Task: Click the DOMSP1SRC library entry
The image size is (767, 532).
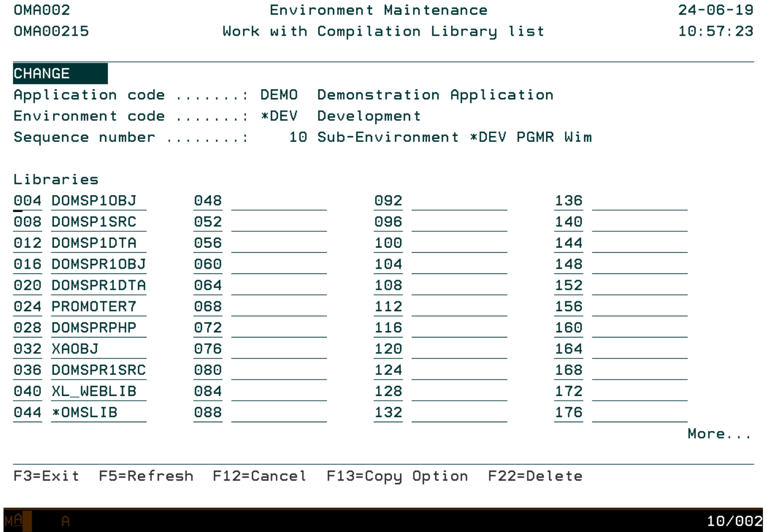Action: (98, 222)
